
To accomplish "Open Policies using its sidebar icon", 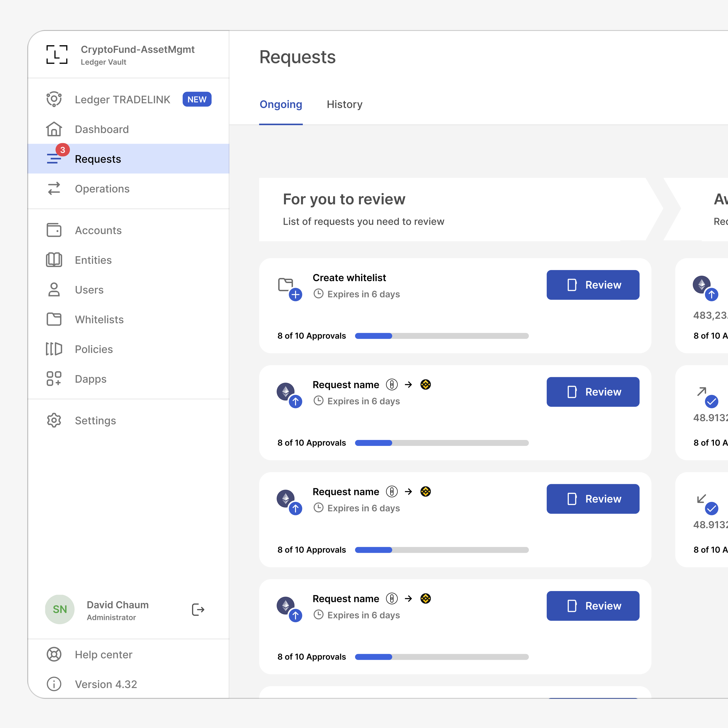I will pyautogui.click(x=54, y=349).
